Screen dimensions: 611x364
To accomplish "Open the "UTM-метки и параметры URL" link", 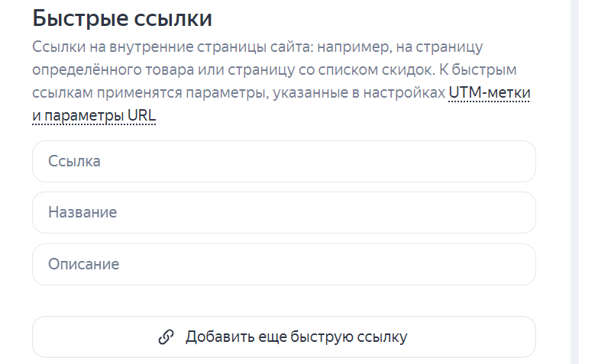I will [489, 94].
